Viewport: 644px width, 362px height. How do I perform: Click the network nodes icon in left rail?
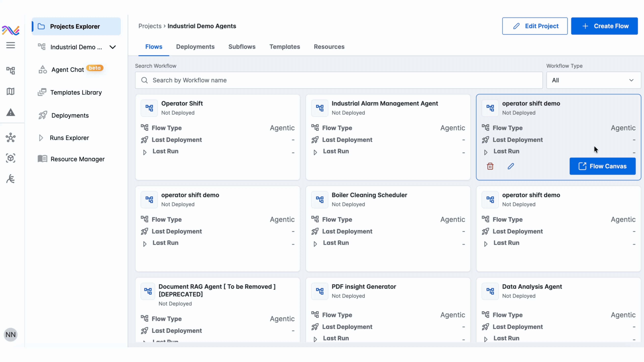point(11,137)
